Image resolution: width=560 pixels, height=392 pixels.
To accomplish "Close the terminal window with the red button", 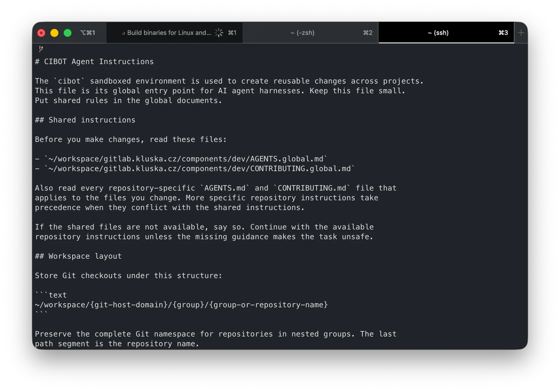I will click(41, 33).
